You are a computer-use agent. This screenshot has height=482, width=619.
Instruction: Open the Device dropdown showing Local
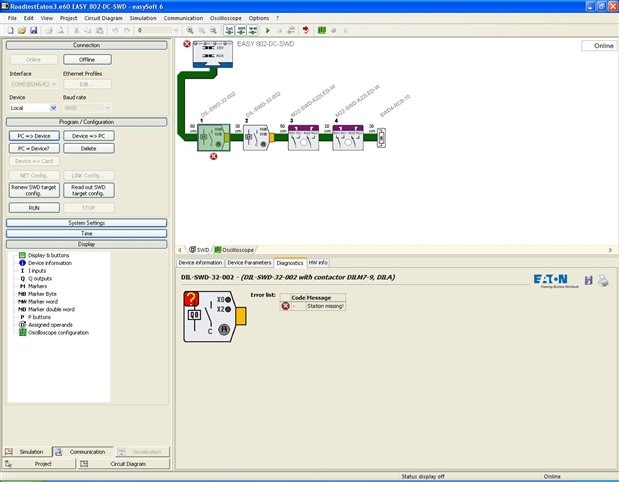click(x=33, y=108)
